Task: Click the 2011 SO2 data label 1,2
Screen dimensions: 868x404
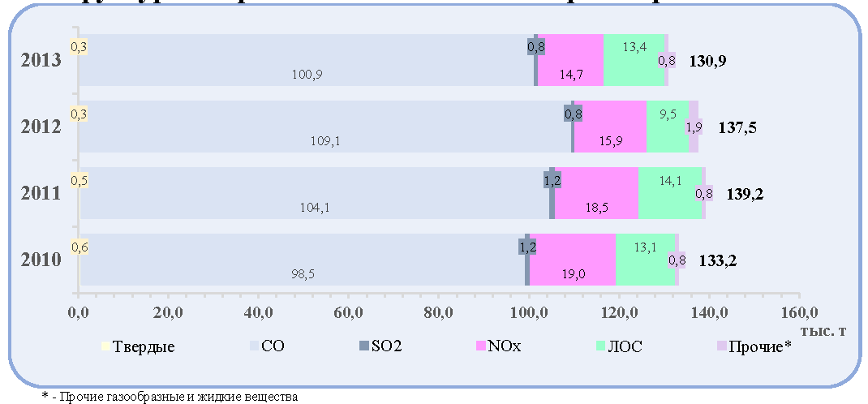Action: click(x=552, y=180)
